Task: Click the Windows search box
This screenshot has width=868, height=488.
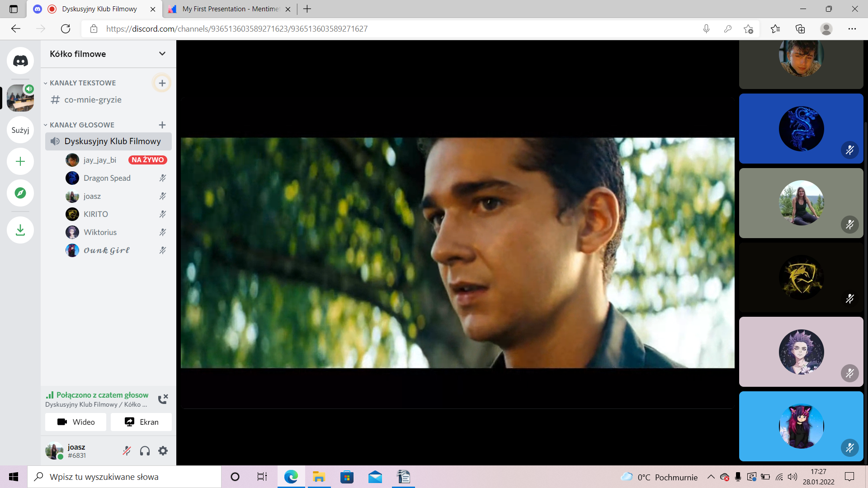Action: tap(124, 477)
